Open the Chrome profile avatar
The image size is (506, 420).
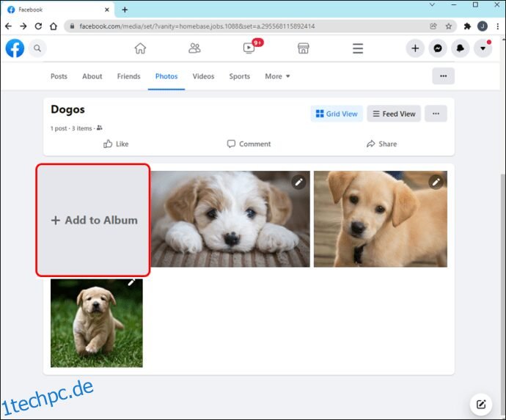[483, 26]
